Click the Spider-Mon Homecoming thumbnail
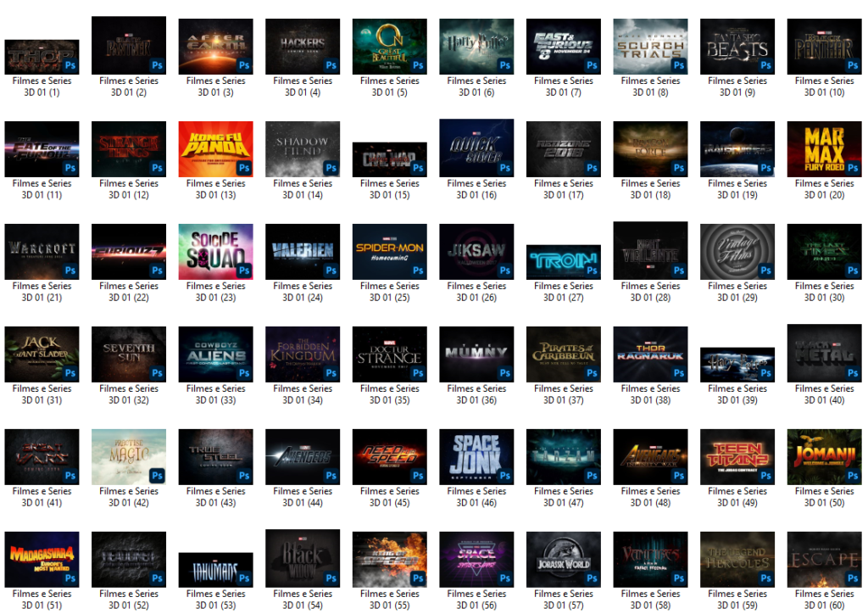Viewport: 868px width, 614px height. (x=390, y=252)
